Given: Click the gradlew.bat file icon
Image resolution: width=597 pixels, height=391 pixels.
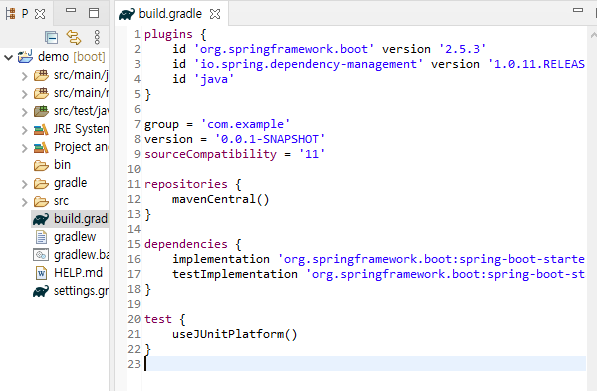Looking at the screenshot, I should 41,255.
